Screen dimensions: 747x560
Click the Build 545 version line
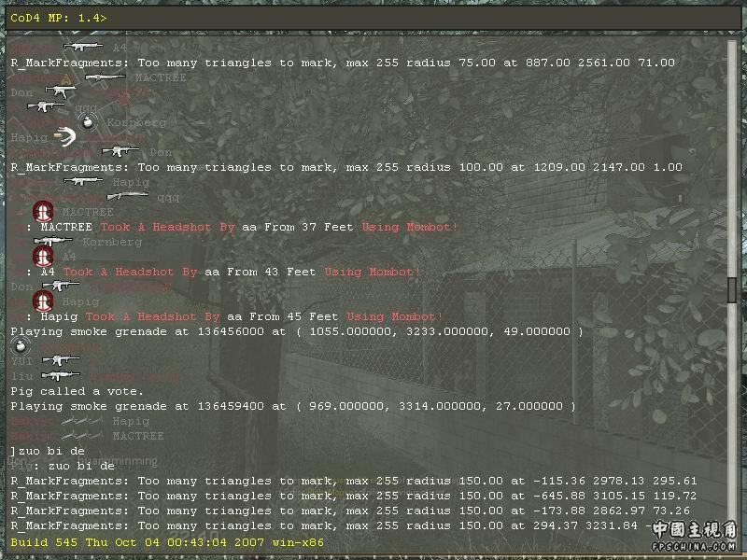coord(167,542)
